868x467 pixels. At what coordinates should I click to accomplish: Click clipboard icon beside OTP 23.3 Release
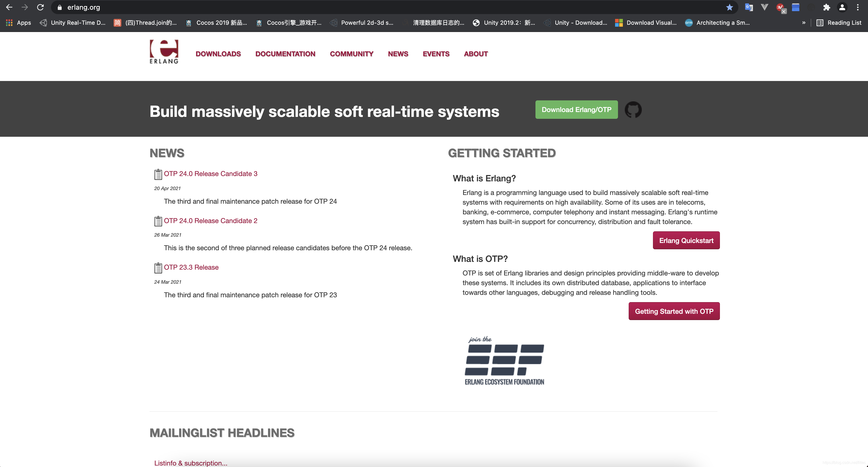click(158, 268)
